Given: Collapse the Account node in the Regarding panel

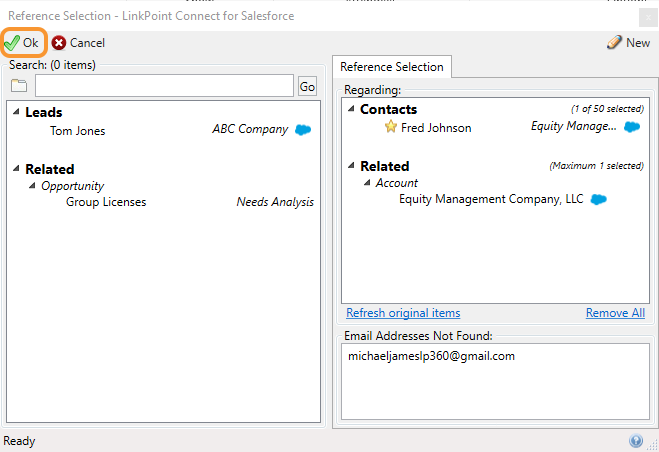Looking at the screenshot, I should coord(367,182).
